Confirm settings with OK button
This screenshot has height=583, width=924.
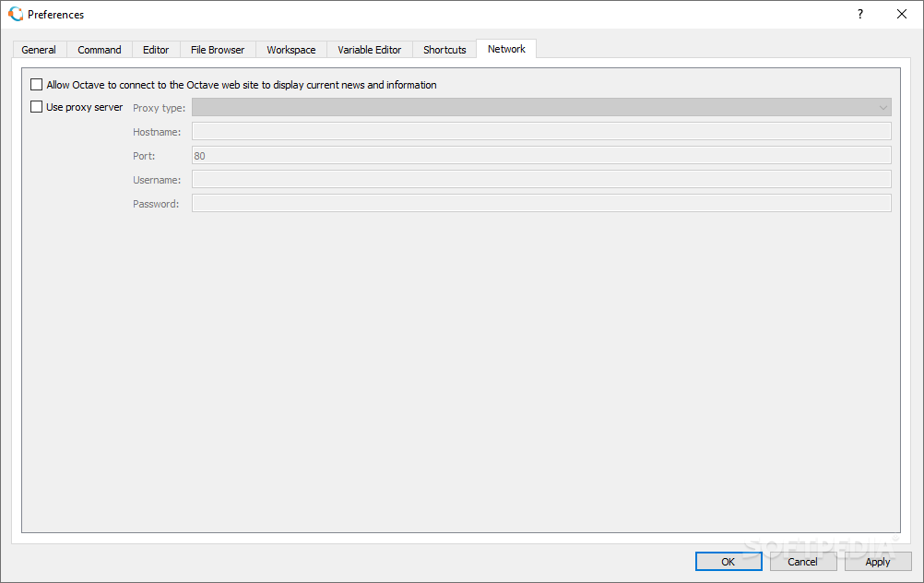pyautogui.click(x=729, y=562)
